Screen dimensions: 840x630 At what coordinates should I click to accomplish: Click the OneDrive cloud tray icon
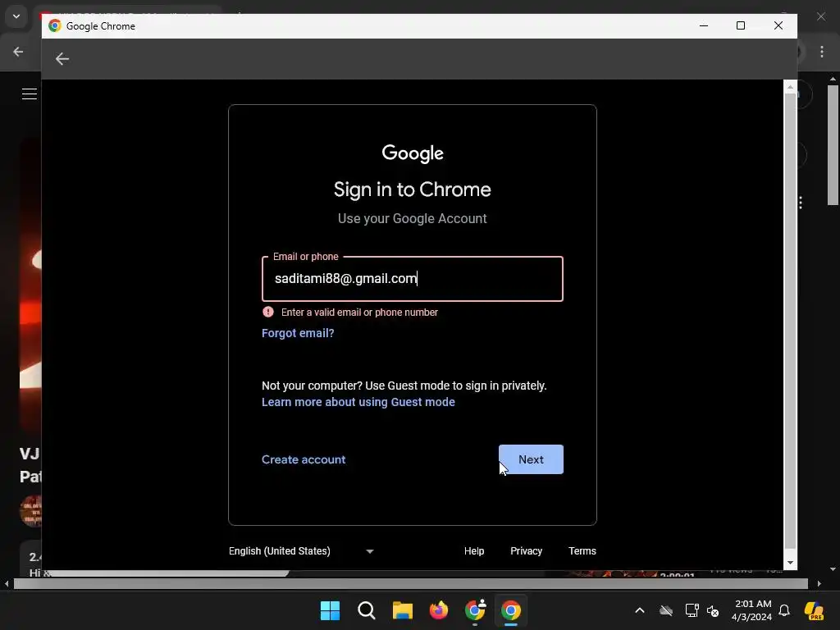pos(666,610)
